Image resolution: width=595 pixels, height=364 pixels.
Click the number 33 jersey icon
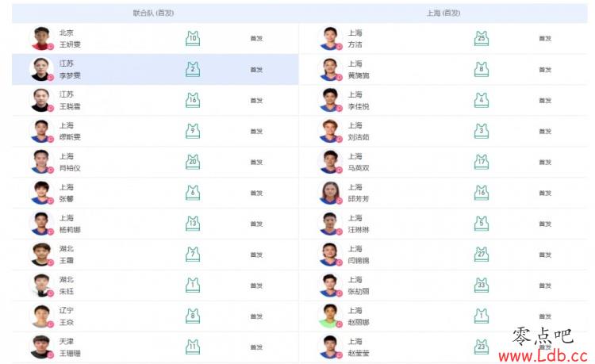(x=482, y=285)
